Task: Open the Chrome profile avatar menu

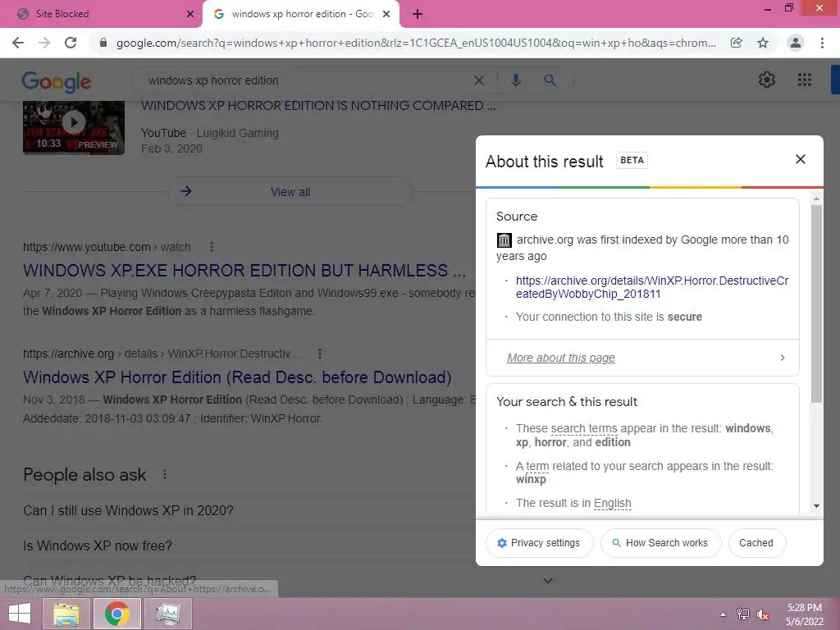Action: click(x=796, y=43)
